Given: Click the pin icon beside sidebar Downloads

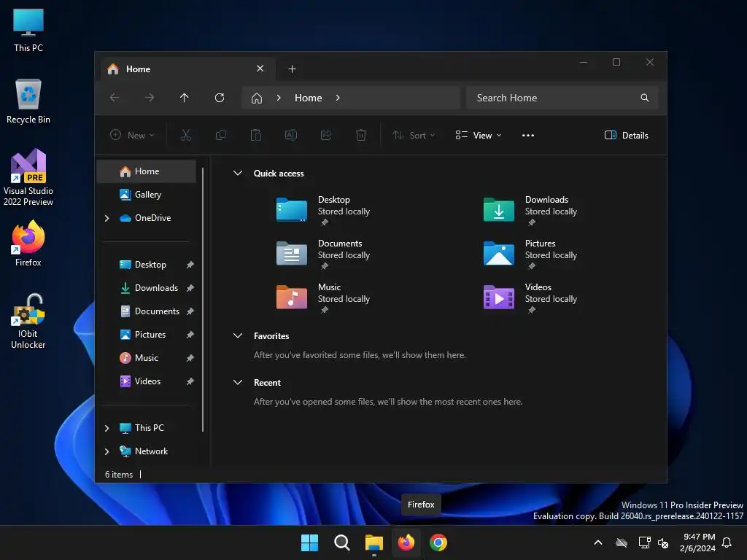Looking at the screenshot, I should [x=190, y=288].
